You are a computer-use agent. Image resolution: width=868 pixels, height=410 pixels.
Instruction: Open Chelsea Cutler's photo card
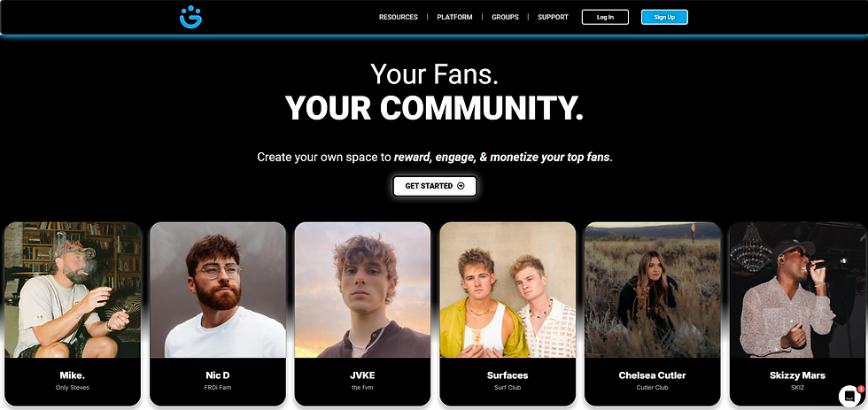(652, 314)
